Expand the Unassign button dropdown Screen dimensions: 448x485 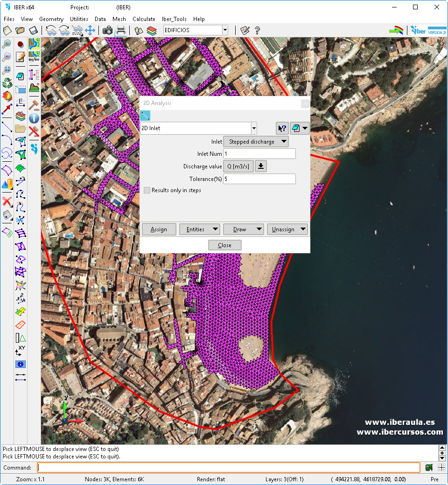click(x=303, y=229)
